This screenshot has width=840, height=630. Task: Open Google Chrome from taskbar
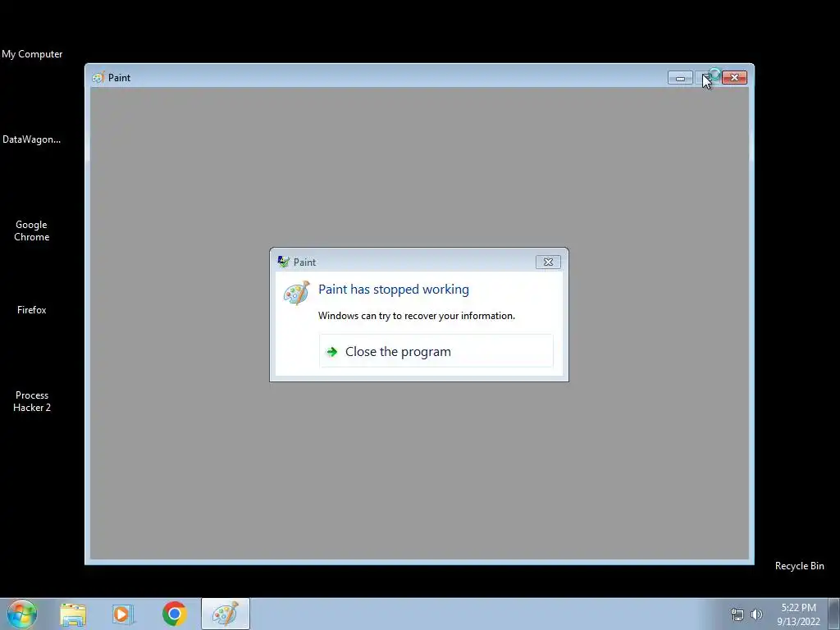[x=174, y=614]
